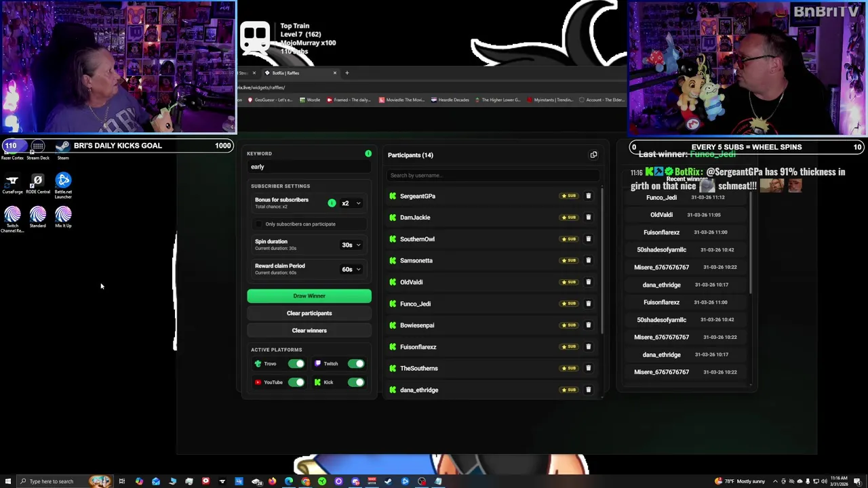868x488 pixels.
Task: Open a new browser tab
Action: (347, 73)
